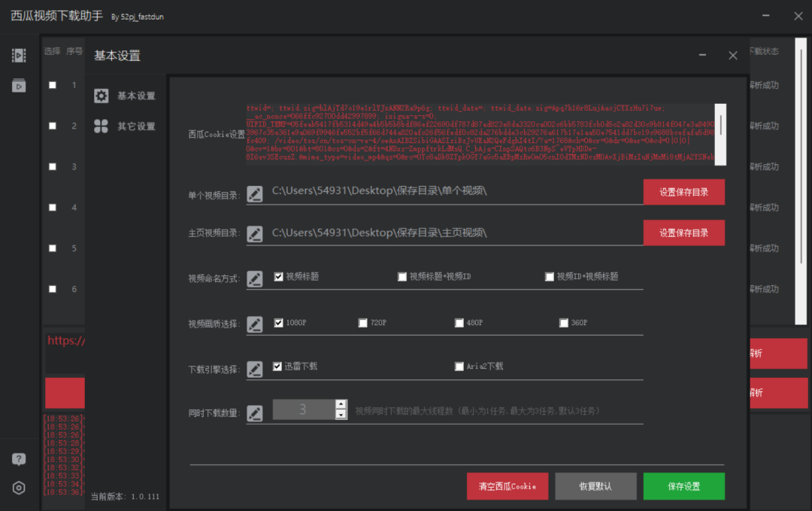Viewport: 812px width, 511px height.
Task: Decrease the concurrent download count stepper
Action: [x=341, y=415]
